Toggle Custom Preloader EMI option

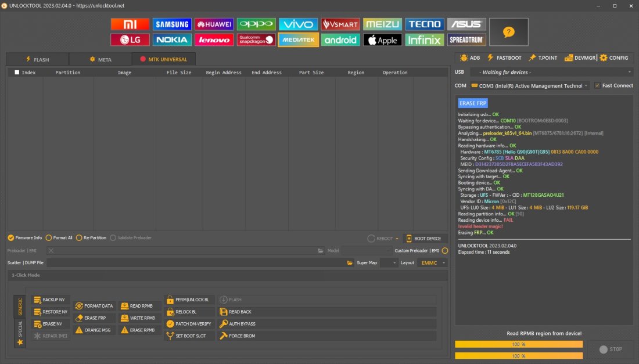tap(445, 251)
